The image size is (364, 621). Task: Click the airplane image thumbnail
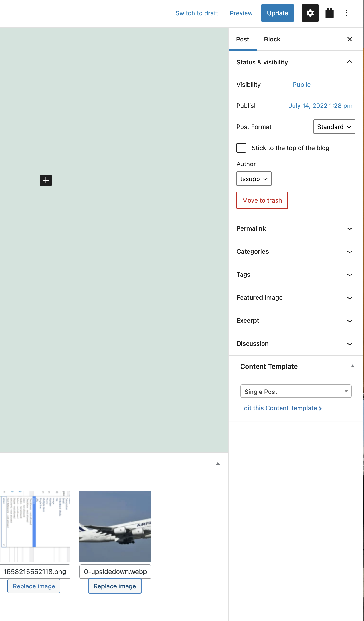point(115,526)
